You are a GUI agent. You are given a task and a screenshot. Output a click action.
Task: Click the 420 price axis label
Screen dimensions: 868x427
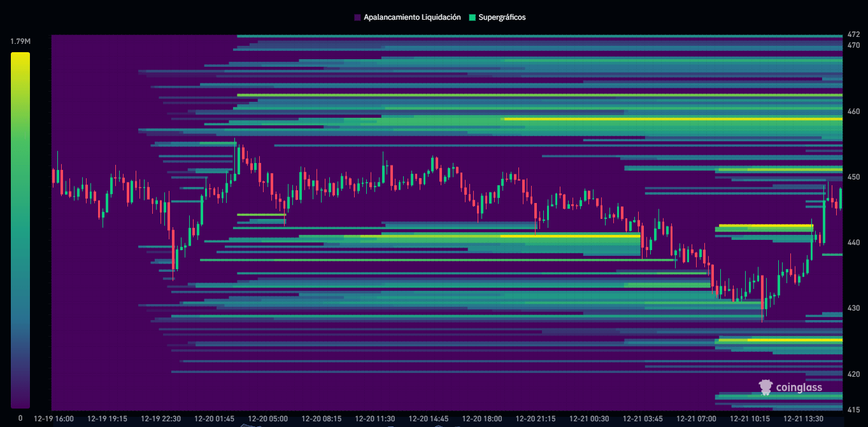point(853,374)
